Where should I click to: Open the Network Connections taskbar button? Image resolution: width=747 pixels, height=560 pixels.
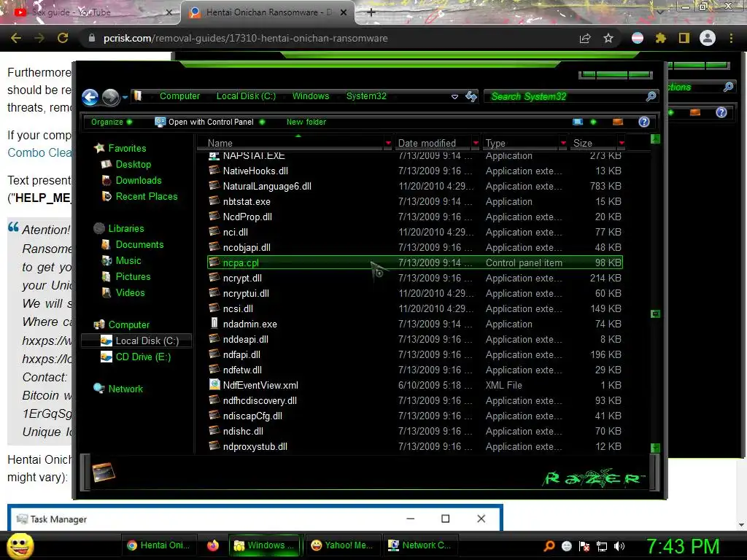click(x=419, y=545)
